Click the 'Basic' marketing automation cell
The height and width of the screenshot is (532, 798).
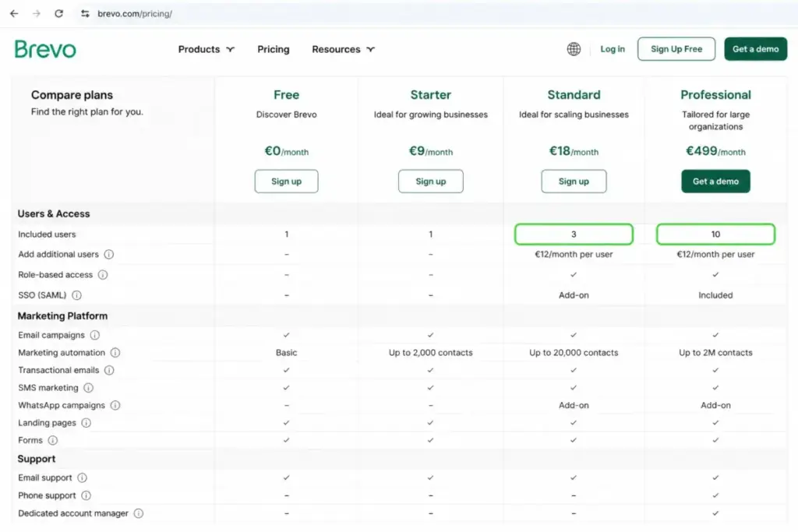click(x=287, y=353)
